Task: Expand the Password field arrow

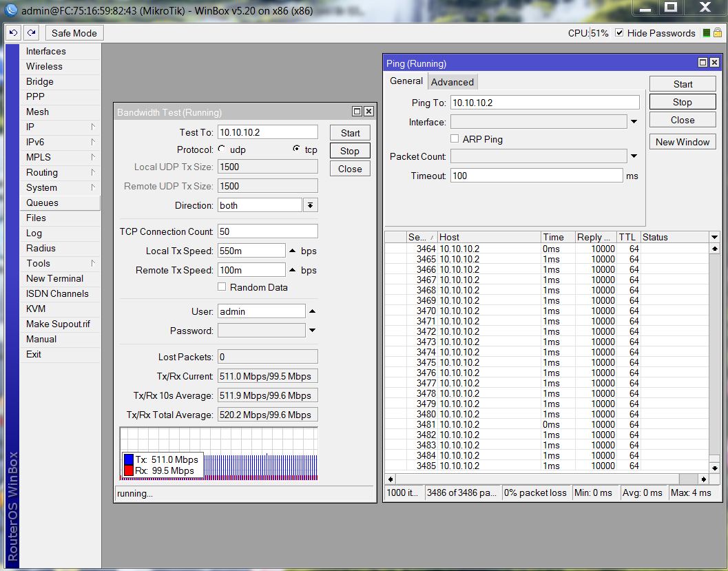Action: pos(312,330)
